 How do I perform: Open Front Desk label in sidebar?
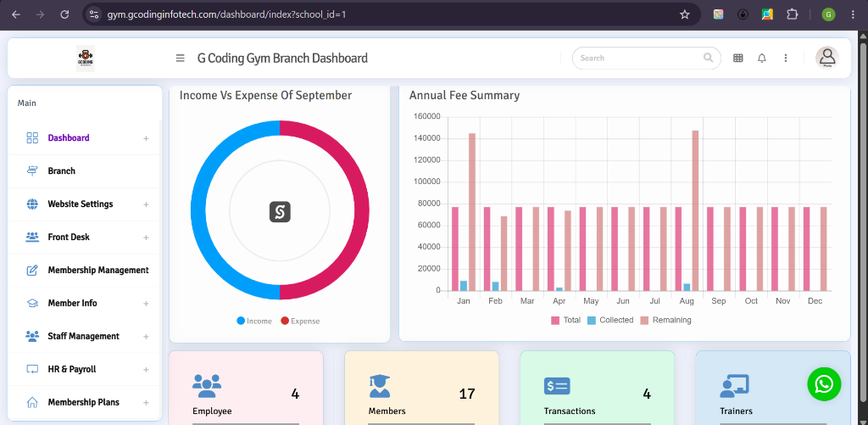(69, 238)
